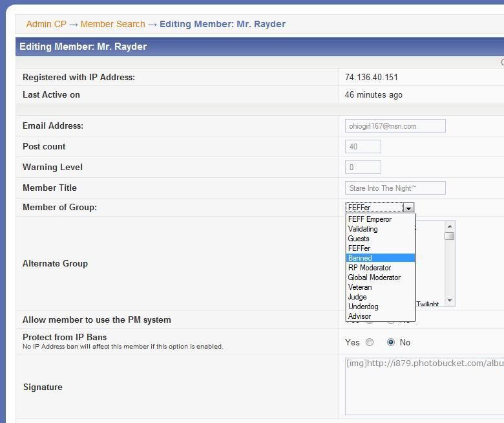This screenshot has width=504, height=423.
Task: Click Alternate Group list scroll down arrow
Action: [450, 301]
